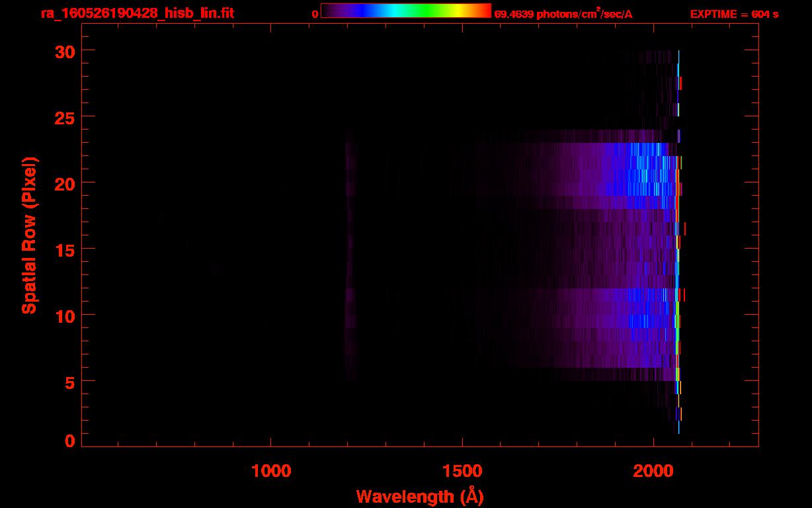This screenshot has width=812, height=508.
Task: Click the EXPTIME = 604 s label
Action: click(x=734, y=14)
